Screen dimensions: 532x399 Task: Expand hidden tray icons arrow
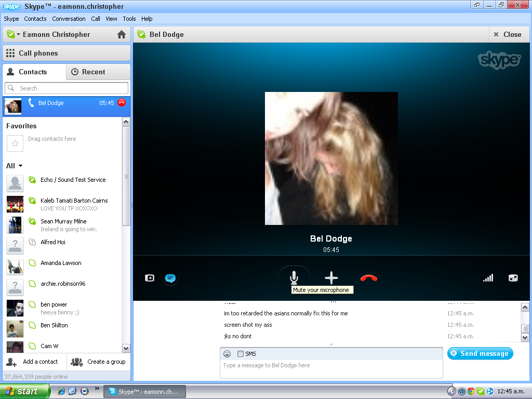pyautogui.click(x=451, y=391)
